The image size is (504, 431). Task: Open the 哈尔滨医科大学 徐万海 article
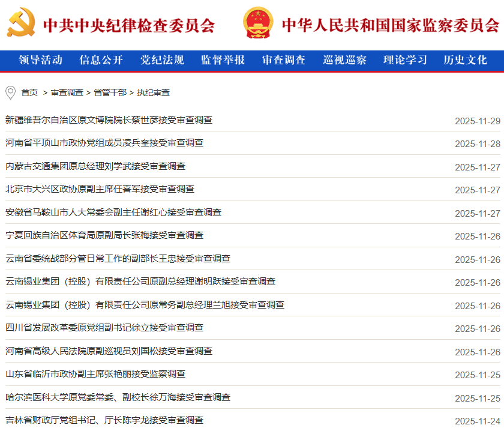click(118, 397)
